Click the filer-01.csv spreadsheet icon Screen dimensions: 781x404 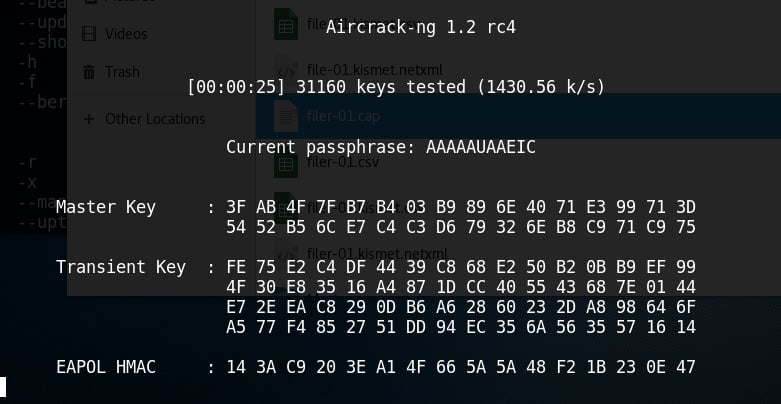pos(286,162)
